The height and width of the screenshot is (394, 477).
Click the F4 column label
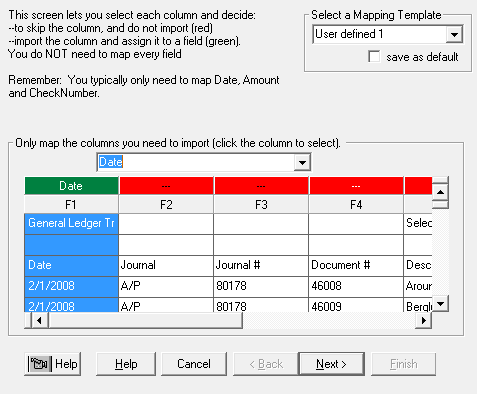(x=356, y=204)
